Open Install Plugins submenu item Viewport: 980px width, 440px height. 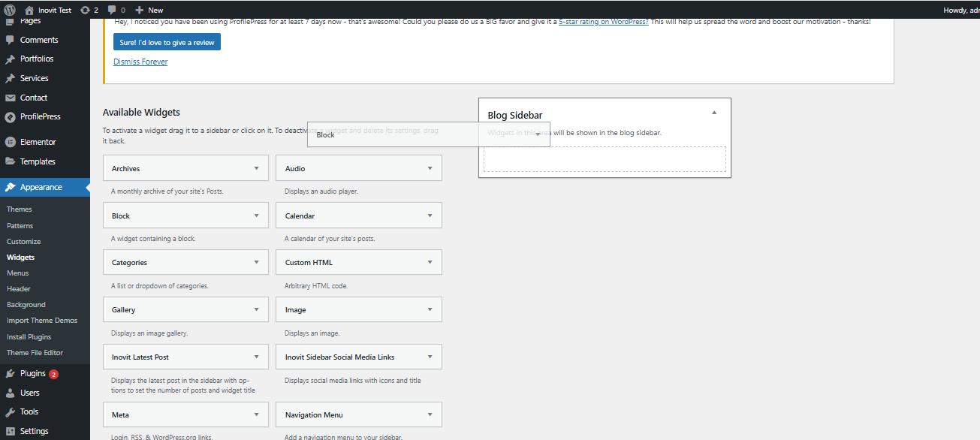pyautogui.click(x=29, y=337)
